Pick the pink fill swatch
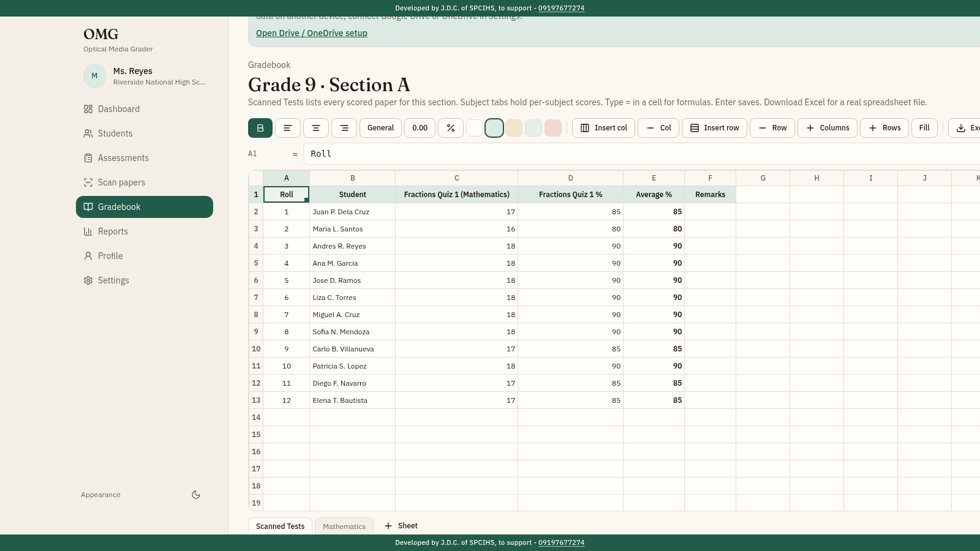 pyautogui.click(x=553, y=128)
